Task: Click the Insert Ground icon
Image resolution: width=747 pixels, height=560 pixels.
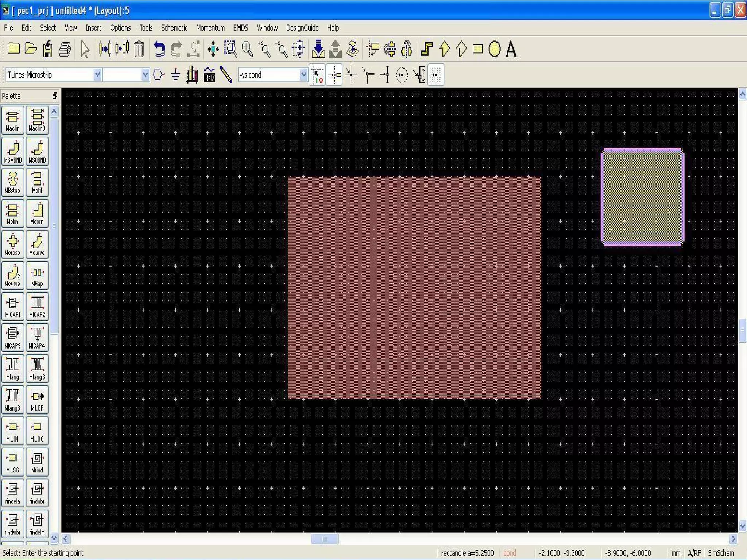Action: (175, 75)
